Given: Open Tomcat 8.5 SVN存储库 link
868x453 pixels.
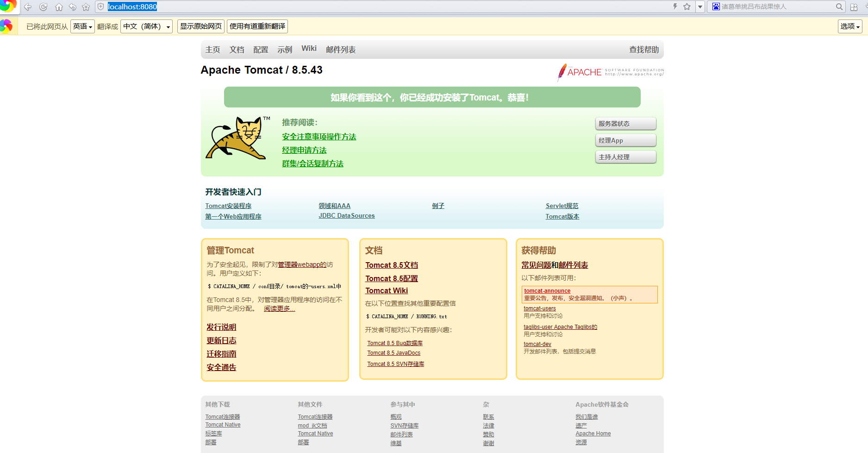Looking at the screenshot, I should pyautogui.click(x=396, y=364).
